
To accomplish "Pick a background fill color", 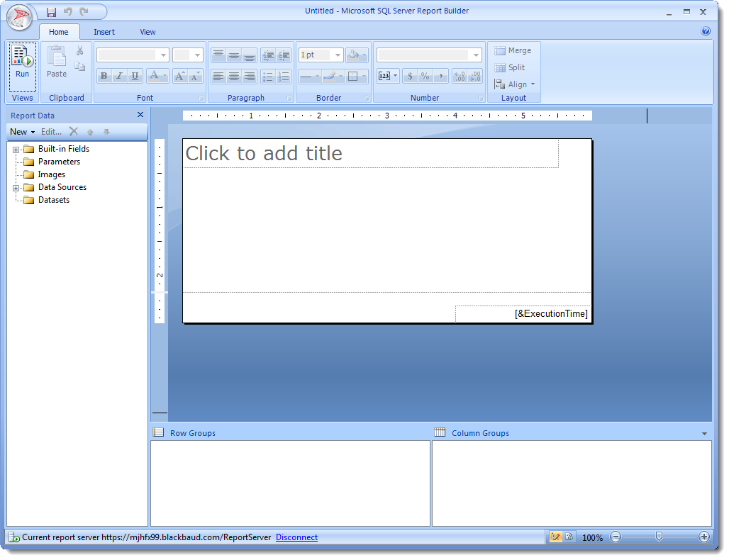I will point(357,55).
